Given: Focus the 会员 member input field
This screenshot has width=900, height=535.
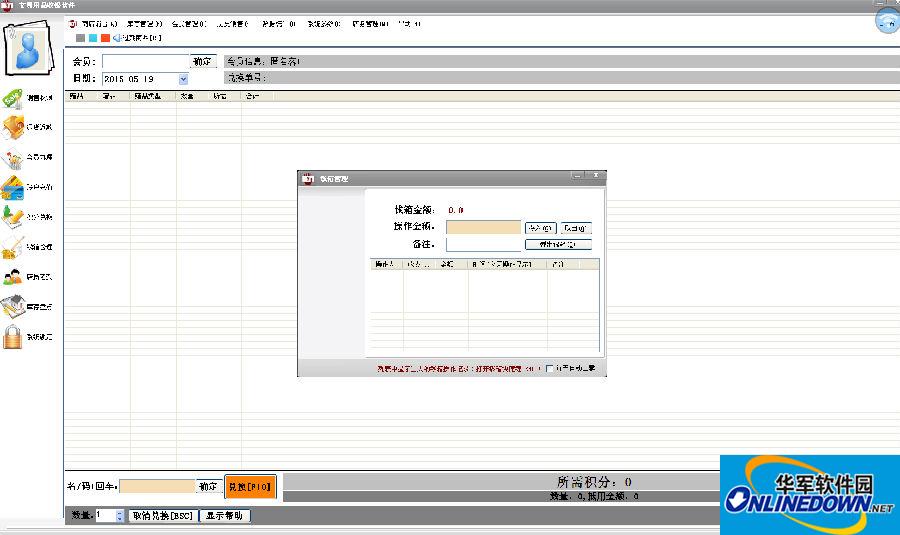Looking at the screenshot, I should pos(146,61).
